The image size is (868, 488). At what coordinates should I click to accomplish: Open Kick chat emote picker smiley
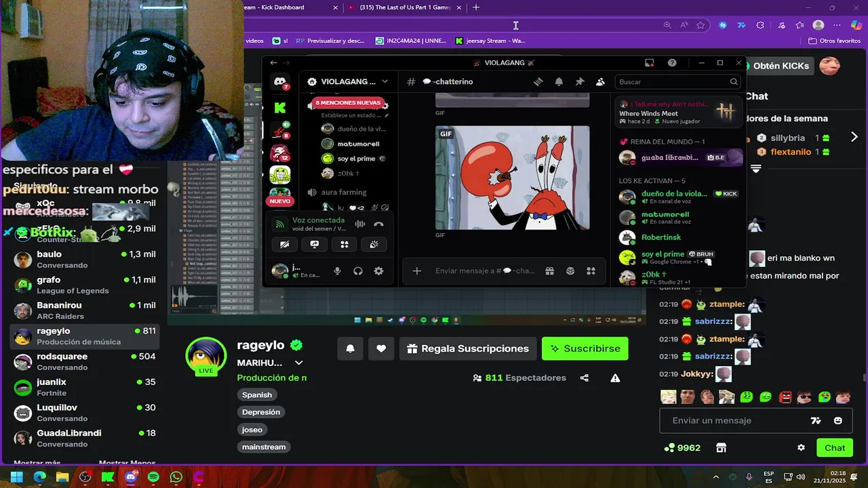tap(838, 421)
